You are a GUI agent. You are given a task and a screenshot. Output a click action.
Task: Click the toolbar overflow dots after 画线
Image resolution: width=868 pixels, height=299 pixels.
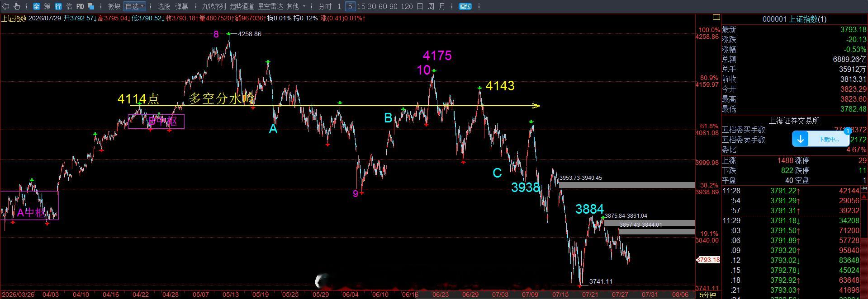479,6
